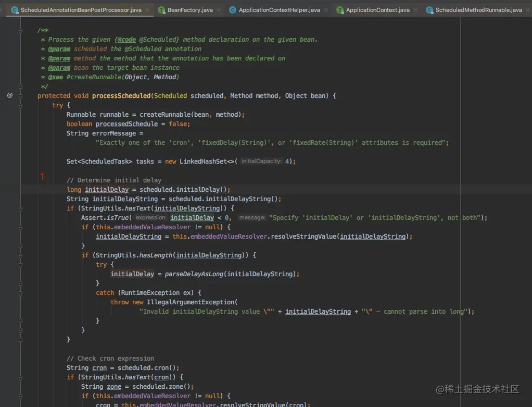532x407 pixels.
Task: Open the BeanFactory.java tab
Action: (x=190, y=10)
